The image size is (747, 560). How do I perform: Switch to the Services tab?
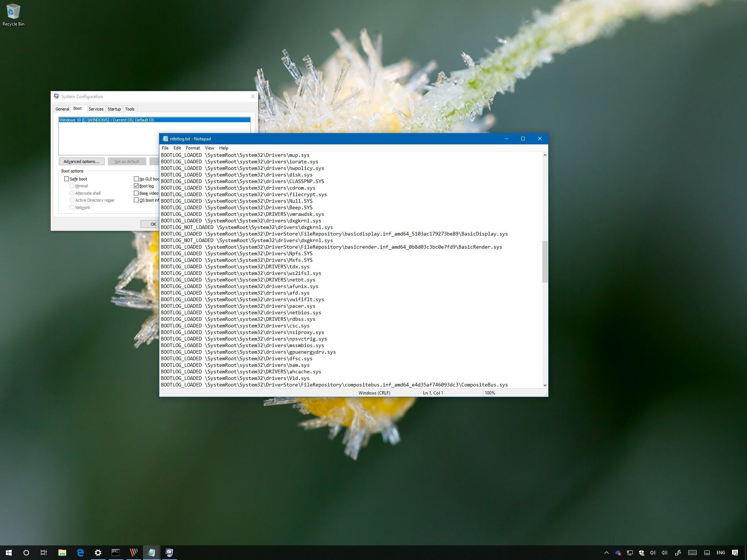[x=96, y=109]
